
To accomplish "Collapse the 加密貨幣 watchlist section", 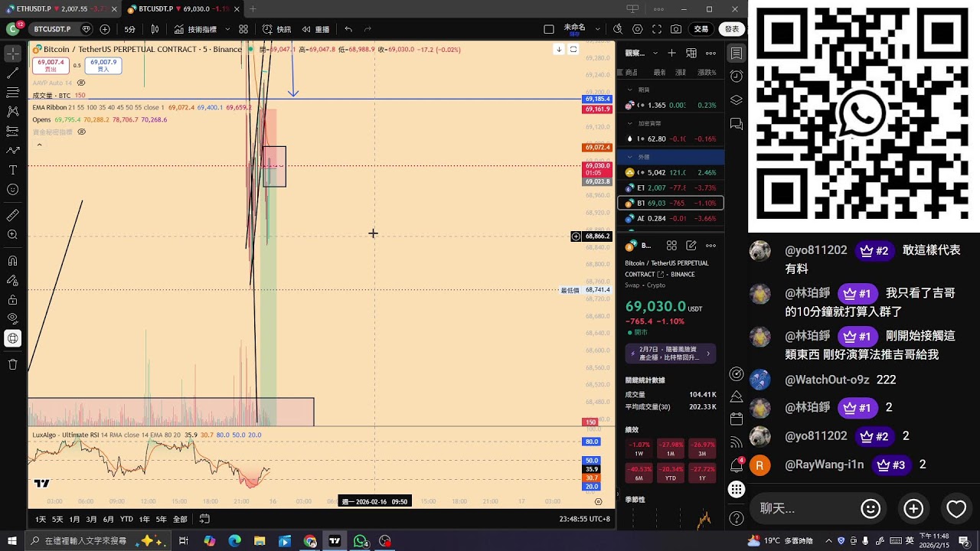I will (630, 123).
